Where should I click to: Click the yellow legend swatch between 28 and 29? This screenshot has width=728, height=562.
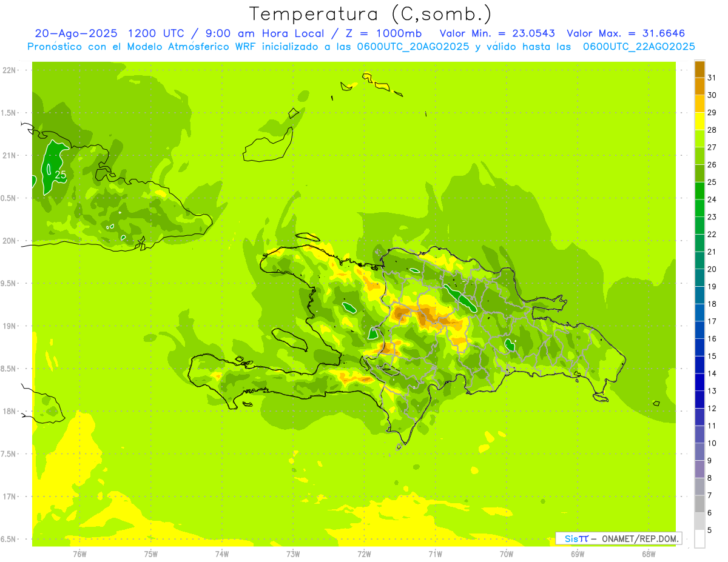[699, 121]
